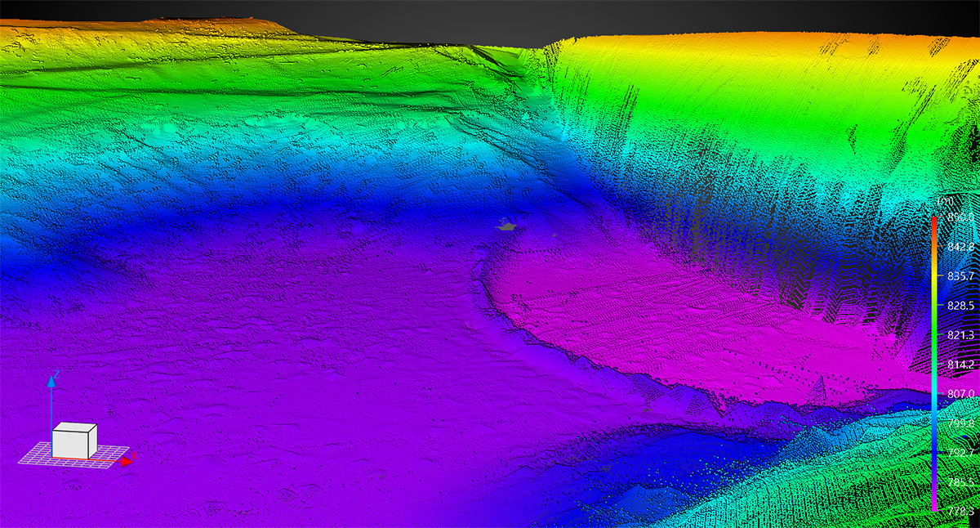
Task: Click the red top of the color scale bar
Action: [934, 221]
